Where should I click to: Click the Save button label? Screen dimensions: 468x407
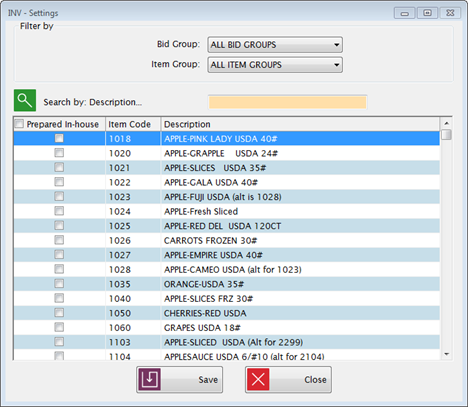208,380
